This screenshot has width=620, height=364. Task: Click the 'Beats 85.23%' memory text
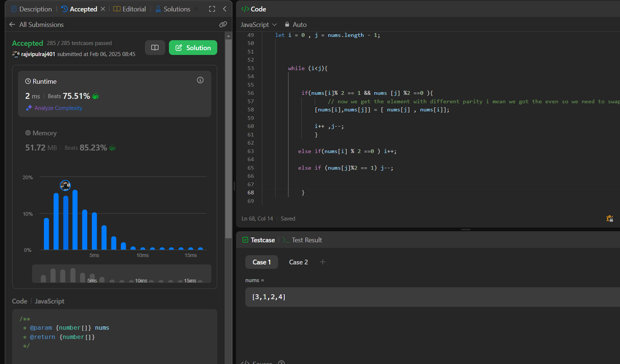tap(86, 148)
